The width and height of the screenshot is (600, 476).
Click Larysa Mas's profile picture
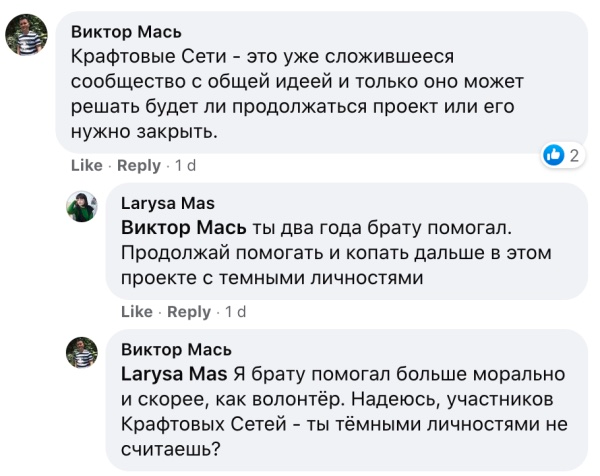81,207
